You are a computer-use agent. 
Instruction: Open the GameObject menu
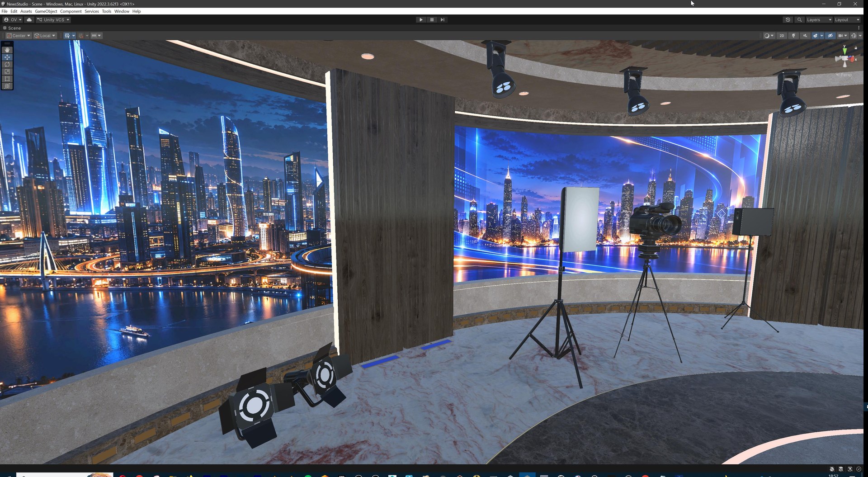46,11
